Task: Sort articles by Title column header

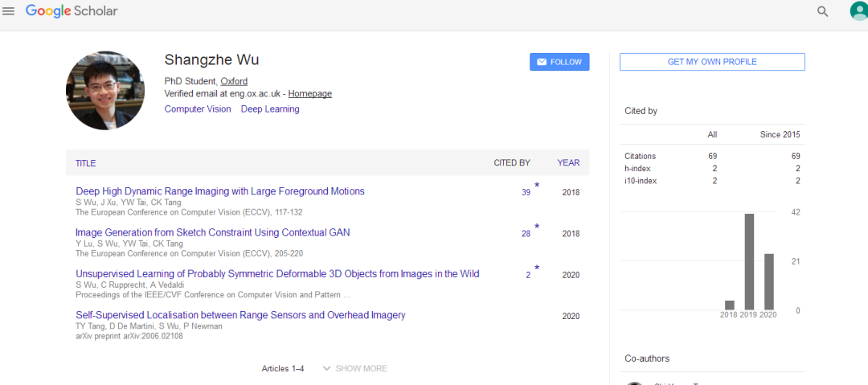Action: [86, 163]
